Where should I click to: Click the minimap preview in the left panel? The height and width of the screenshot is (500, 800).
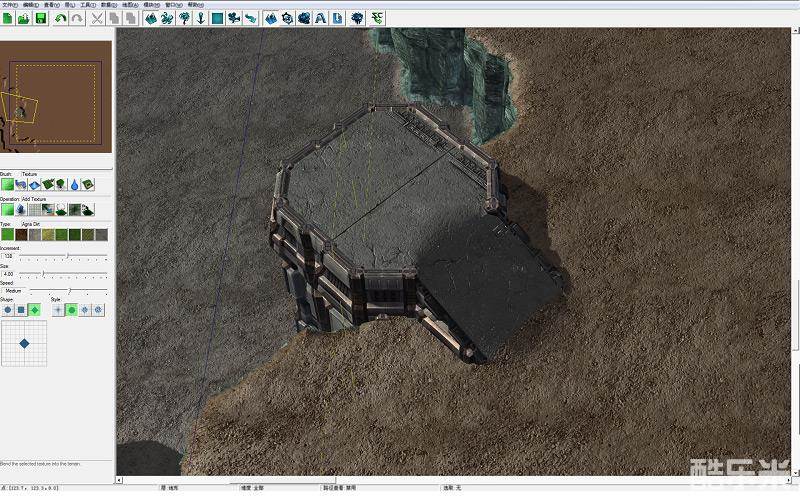[x=56, y=91]
